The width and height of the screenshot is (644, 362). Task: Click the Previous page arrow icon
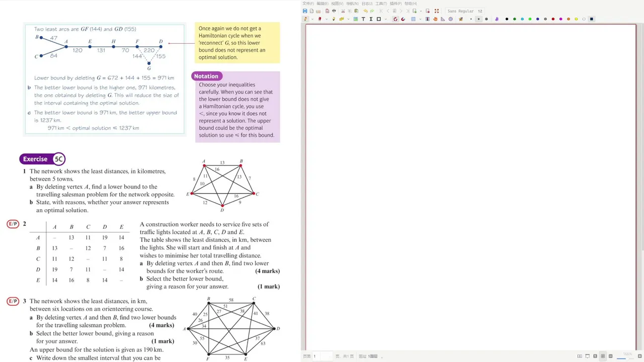[x=388, y=11]
